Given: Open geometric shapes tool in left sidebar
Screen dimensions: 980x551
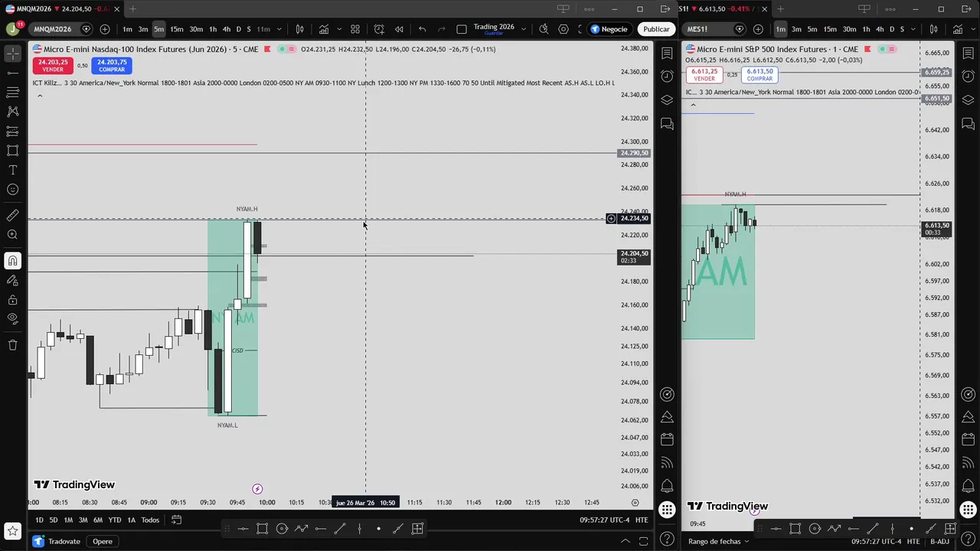Looking at the screenshot, I should [x=12, y=151].
